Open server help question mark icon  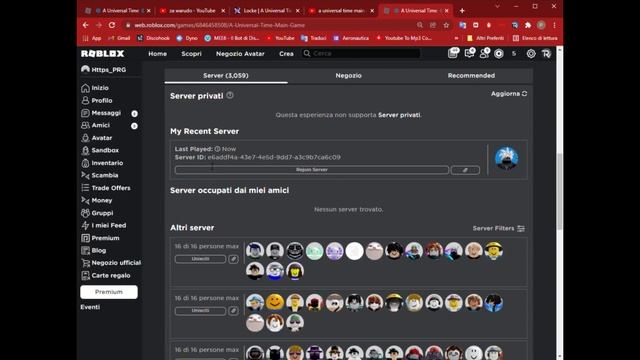[230, 95]
